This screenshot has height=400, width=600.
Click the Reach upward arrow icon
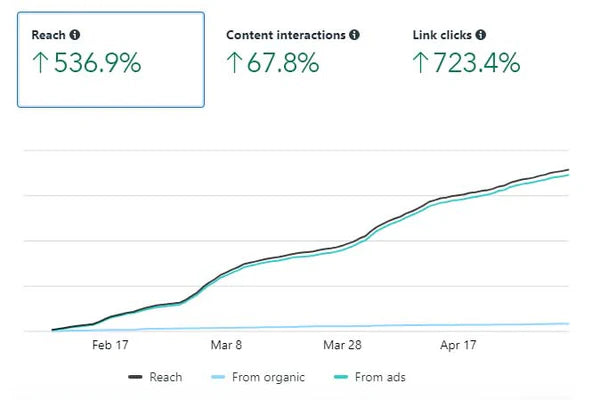pos(39,64)
